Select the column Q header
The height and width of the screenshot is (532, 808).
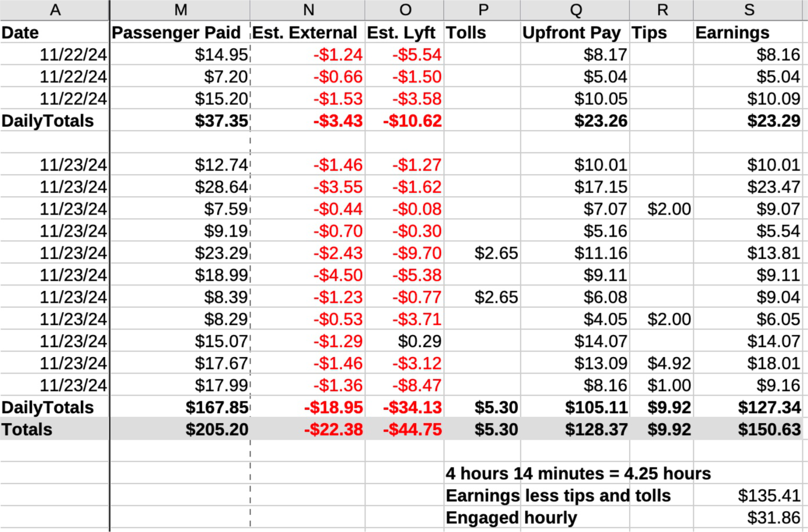point(575,10)
